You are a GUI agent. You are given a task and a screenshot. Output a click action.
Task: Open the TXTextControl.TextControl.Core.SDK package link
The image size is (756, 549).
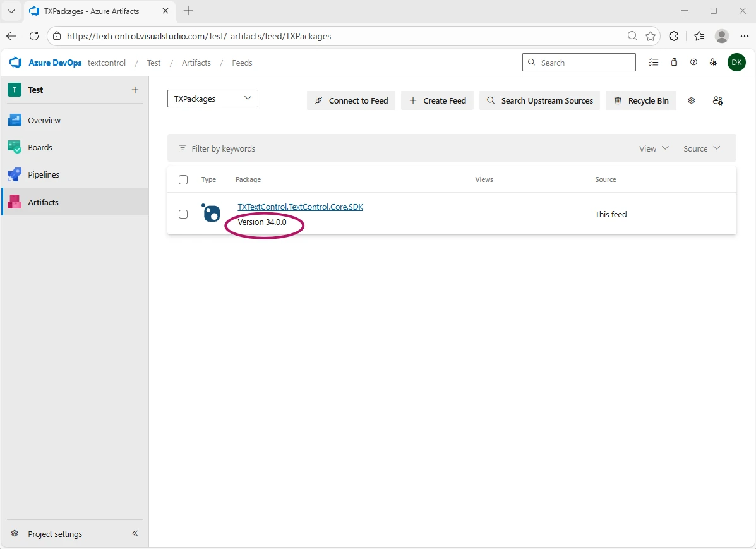[300, 207]
